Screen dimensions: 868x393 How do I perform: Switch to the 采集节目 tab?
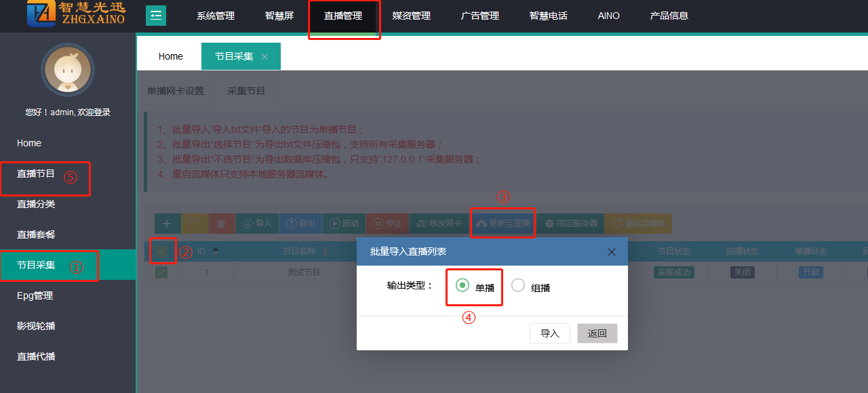[246, 91]
